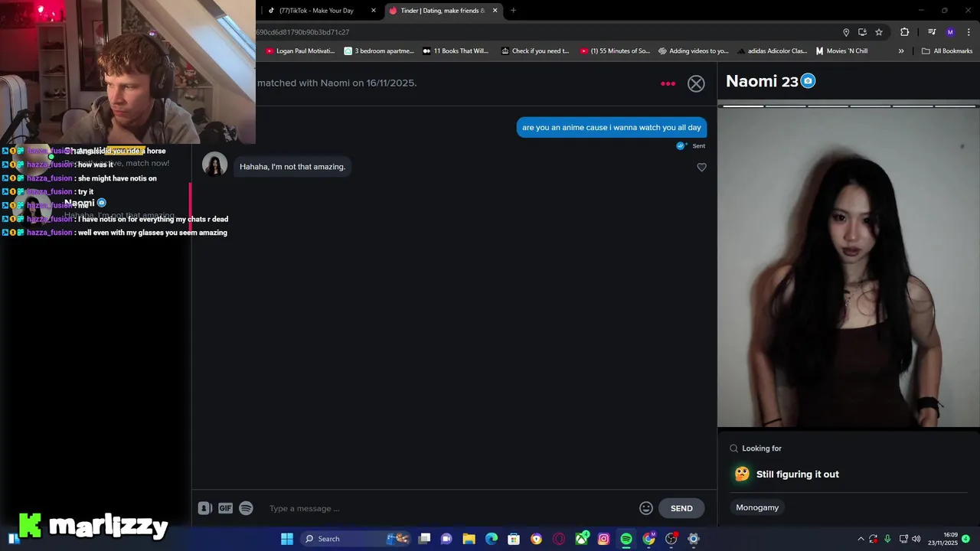
Task: Click the Hahaha, I'm not that amazing message
Action: tap(292, 167)
